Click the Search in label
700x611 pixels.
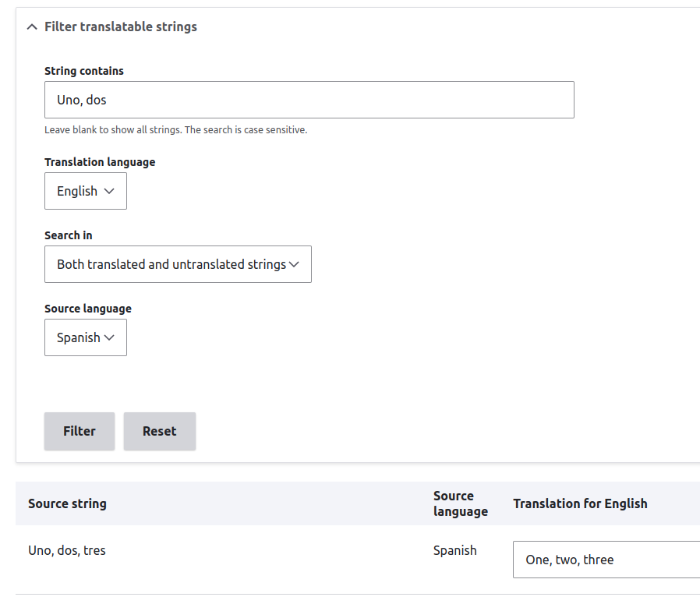(x=69, y=235)
